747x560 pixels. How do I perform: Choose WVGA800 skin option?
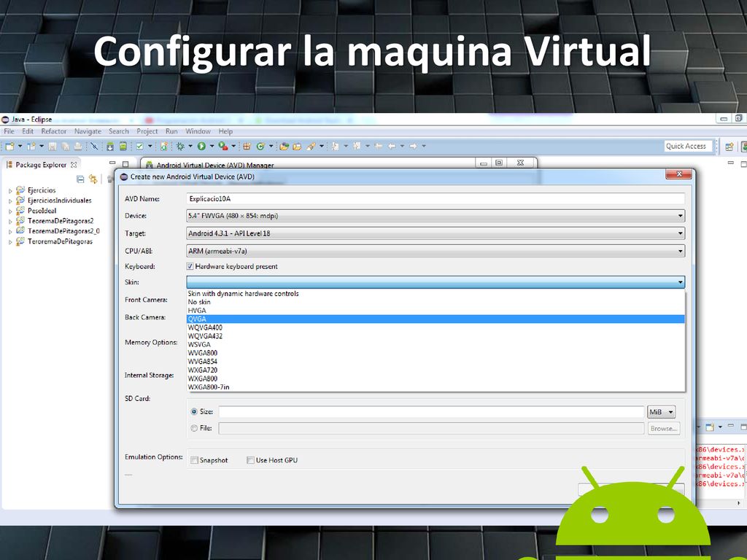coord(436,353)
